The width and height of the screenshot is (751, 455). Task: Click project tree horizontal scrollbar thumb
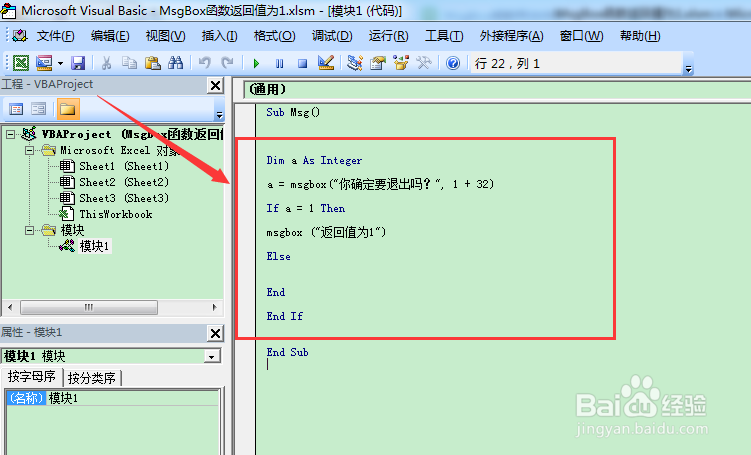coord(89,307)
